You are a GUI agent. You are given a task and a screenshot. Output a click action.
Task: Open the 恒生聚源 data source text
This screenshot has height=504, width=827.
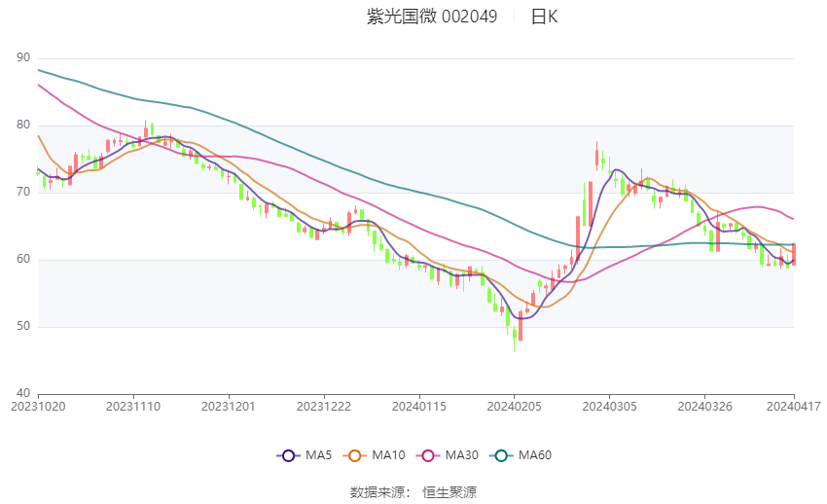(449, 492)
